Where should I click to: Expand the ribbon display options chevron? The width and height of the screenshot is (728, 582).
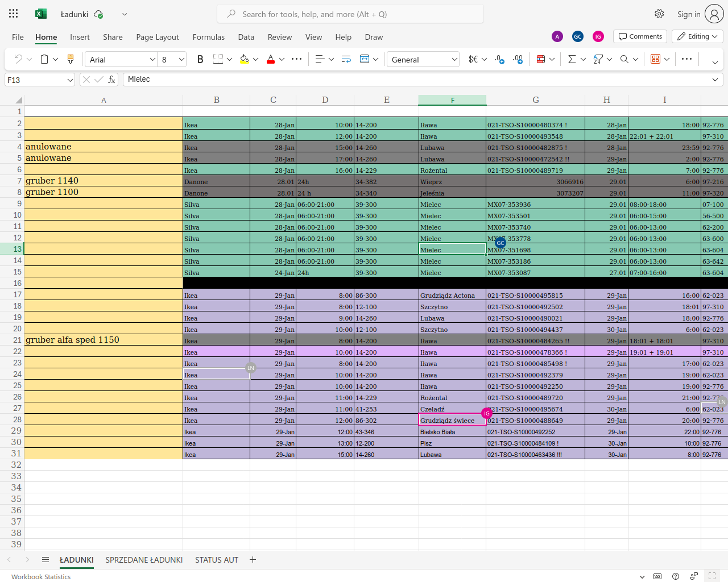coord(715,62)
